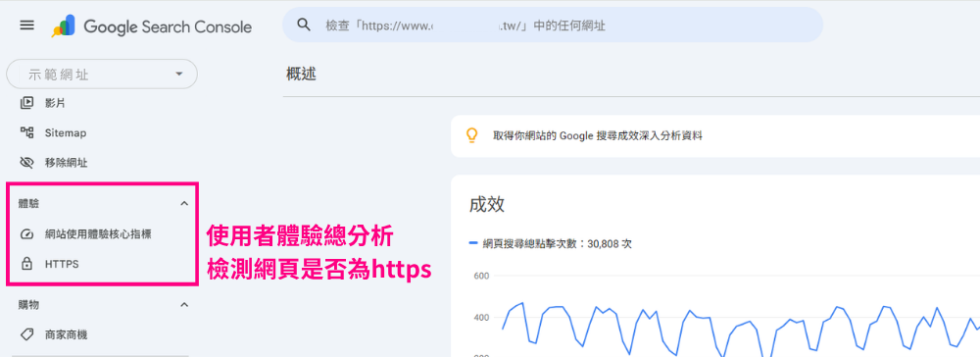Image resolution: width=980 pixels, height=357 pixels.
Task: Collapse the 體驗 section chevron
Action: click(184, 203)
